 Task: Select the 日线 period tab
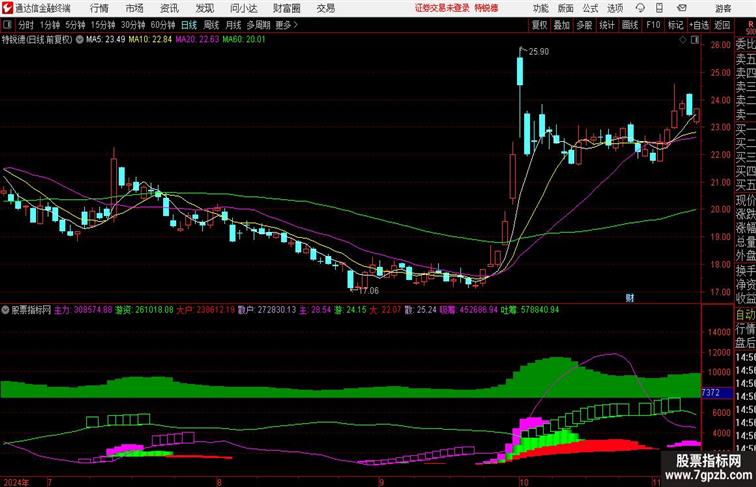[189, 25]
